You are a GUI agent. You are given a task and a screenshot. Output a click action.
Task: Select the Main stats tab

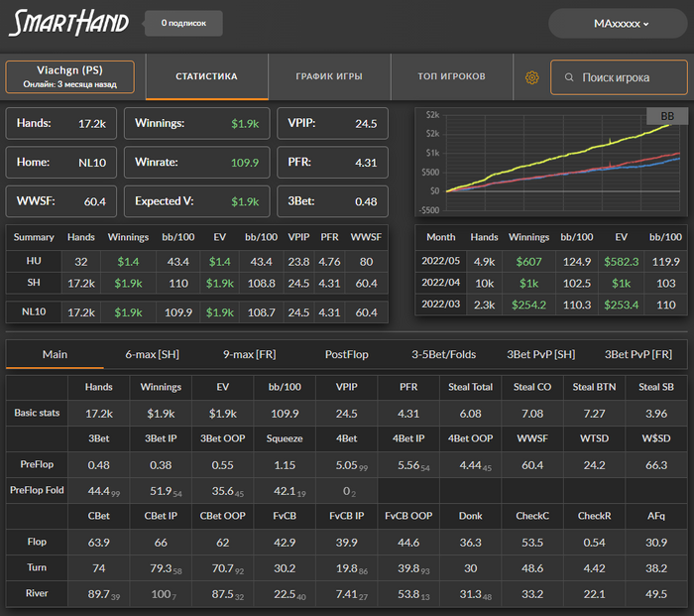point(55,354)
